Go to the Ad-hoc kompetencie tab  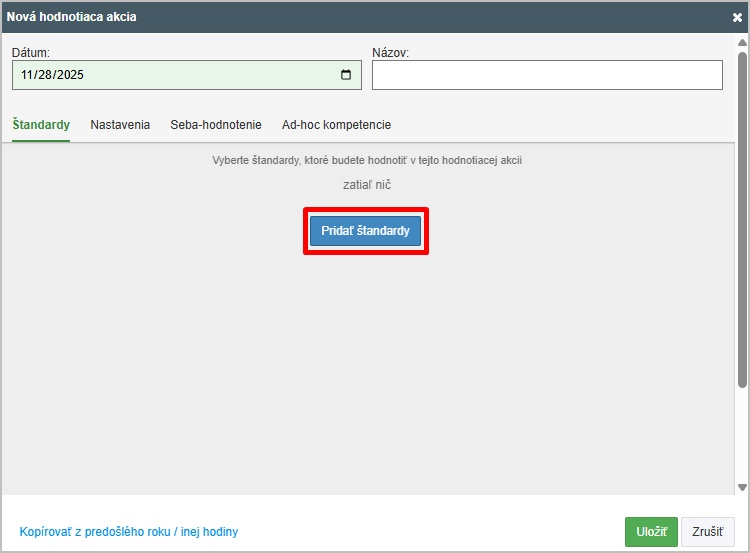pos(336,125)
